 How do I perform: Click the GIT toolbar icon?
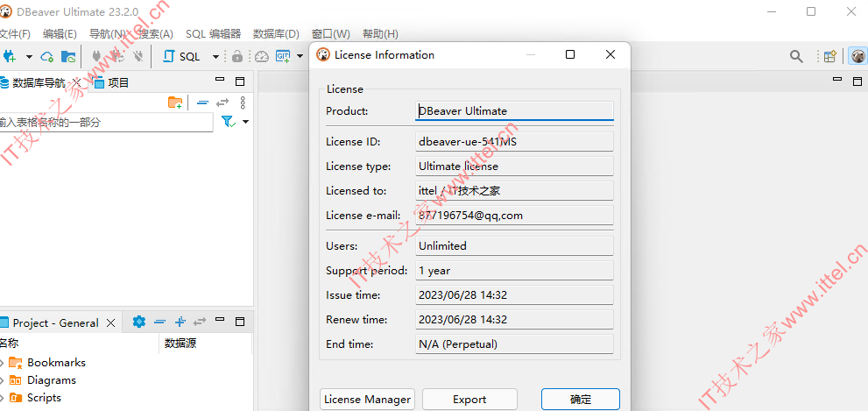tap(284, 56)
